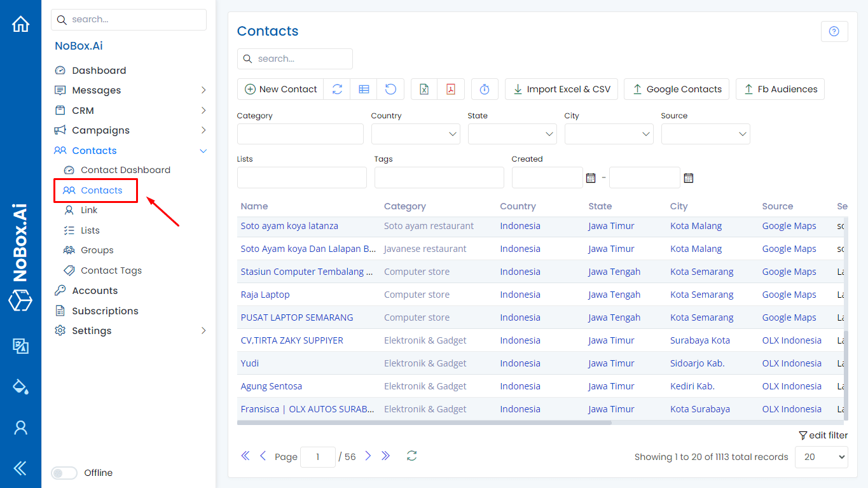Export contacts to PDF

click(451, 89)
